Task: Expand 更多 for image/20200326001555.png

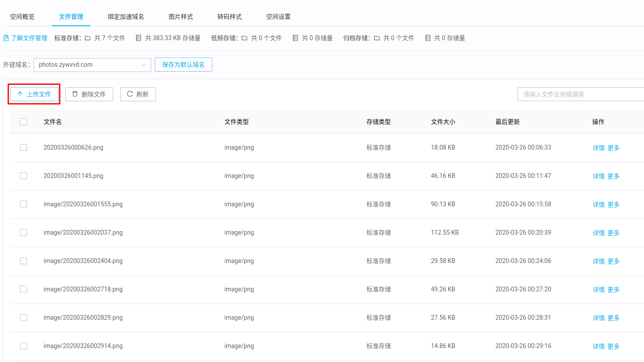Action: (613, 205)
